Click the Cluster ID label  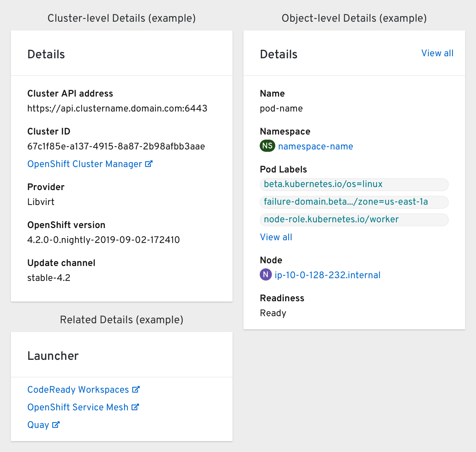49,131
